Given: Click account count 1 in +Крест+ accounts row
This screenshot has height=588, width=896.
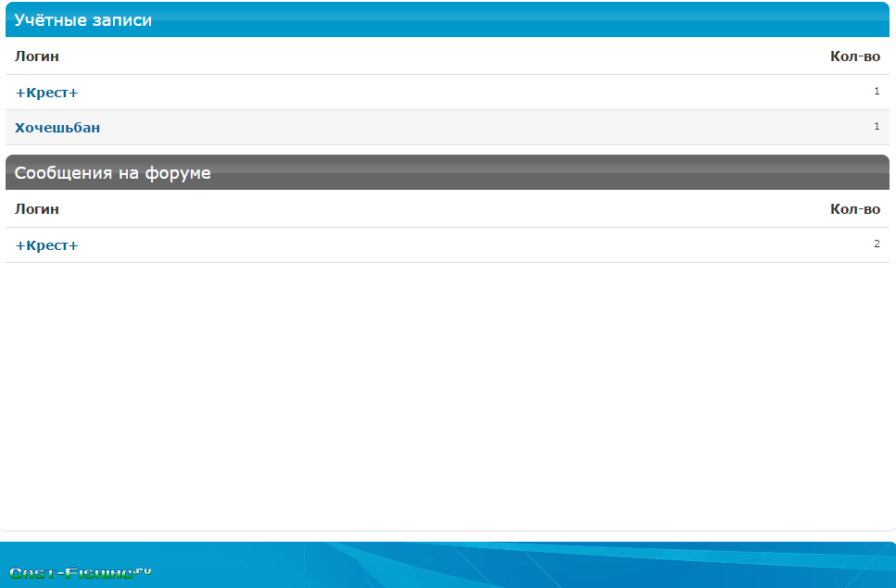Looking at the screenshot, I should [x=877, y=92].
